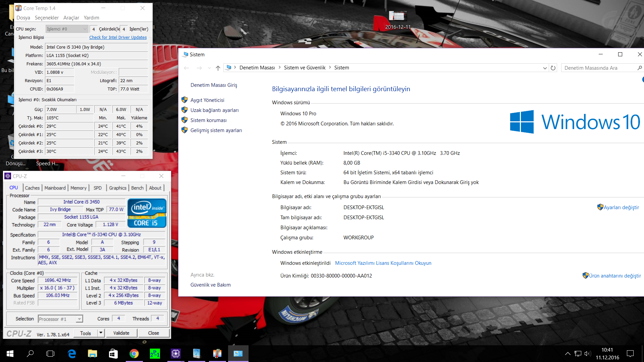Open Windows Start menu
The height and width of the screenshot is (362, 644).
(x=10, y=354)
